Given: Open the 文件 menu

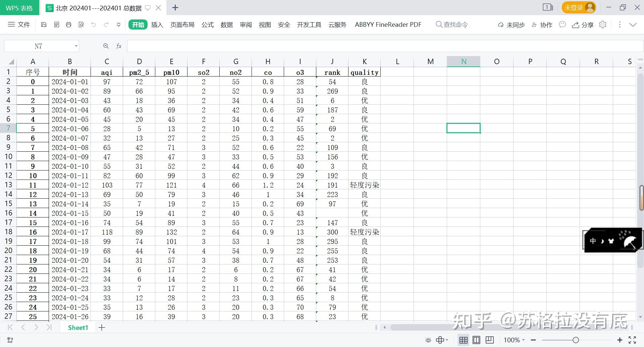Looking at the screenshot, I should click(x=19, y=24).
